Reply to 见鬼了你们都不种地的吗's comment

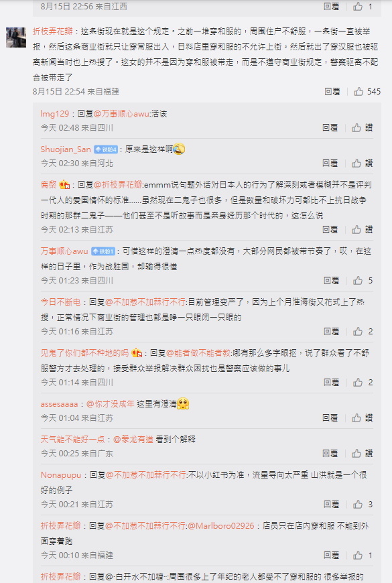(332, 382)
